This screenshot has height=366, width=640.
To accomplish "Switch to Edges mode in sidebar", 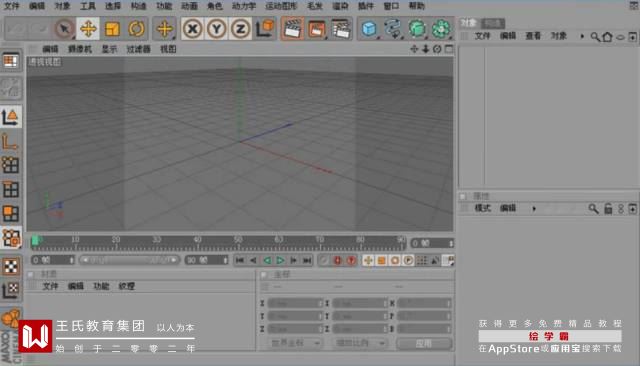I will point(11,189).
